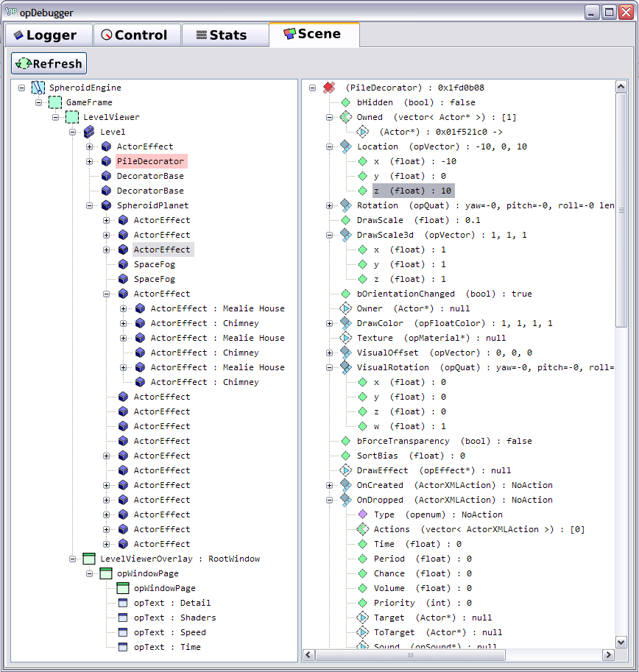Select the bForceTransparency bool property
639x672 pixels.
click(x=444, y=441)
